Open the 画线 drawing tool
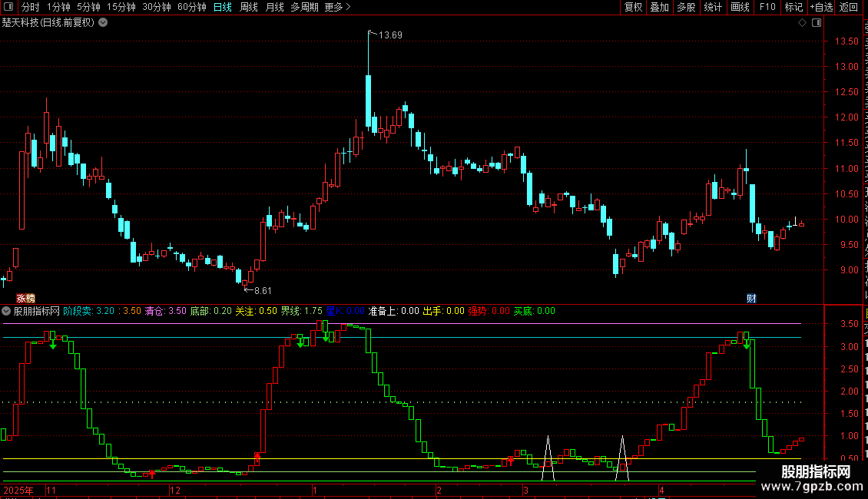The image size is (868, 499). coord(740,7)
